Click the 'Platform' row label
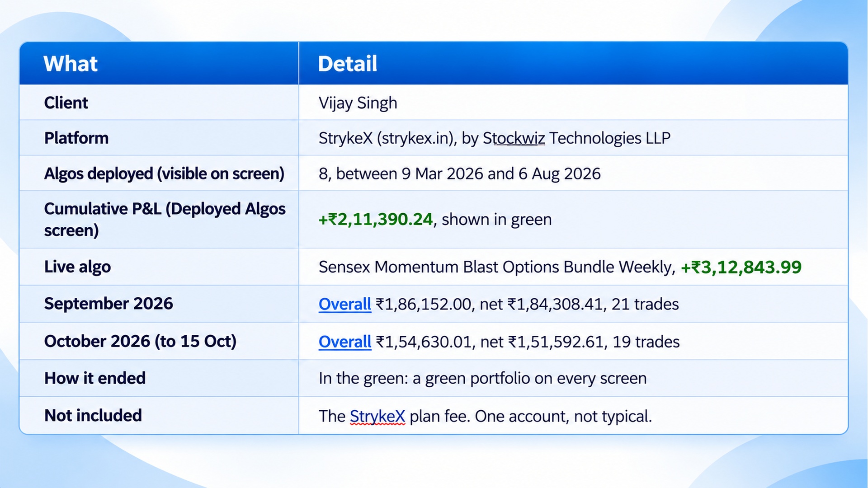This screenshot has width=868, height=488. 76,138
